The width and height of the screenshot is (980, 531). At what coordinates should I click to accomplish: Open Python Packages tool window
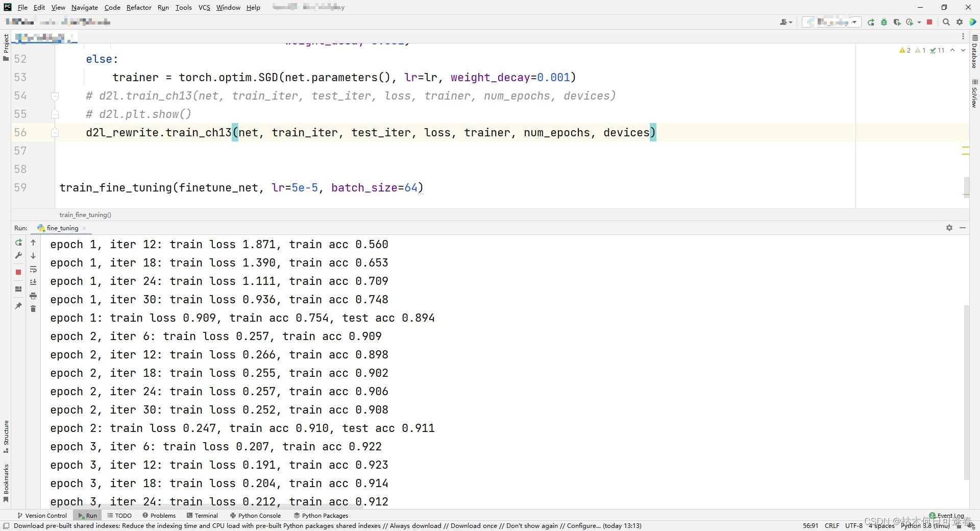point(321,516)
